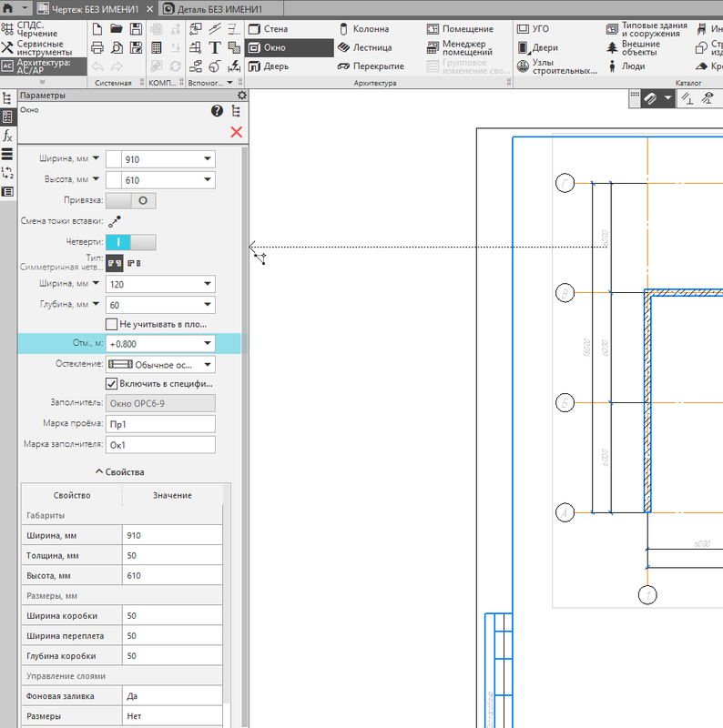Select the Архитектура: АС/АР toolbar set
The image size is (723, 728).
(43, 66)
